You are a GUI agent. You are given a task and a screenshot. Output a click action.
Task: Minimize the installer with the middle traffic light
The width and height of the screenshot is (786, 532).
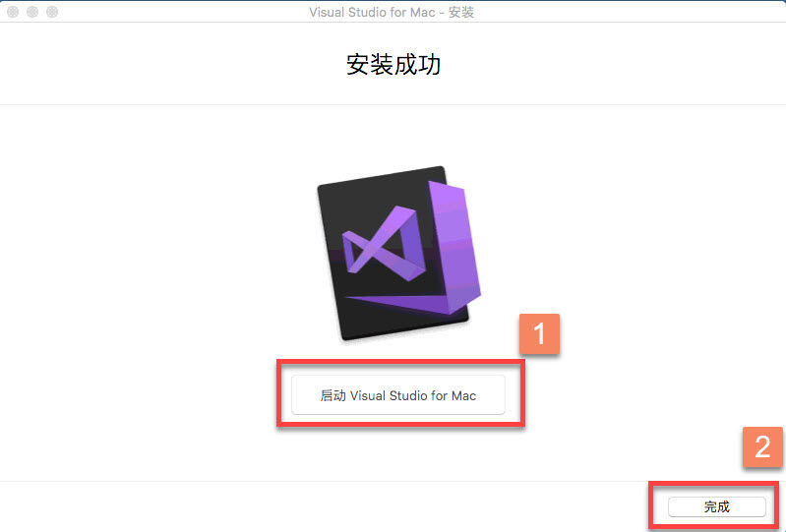click(x=32, y=12)
